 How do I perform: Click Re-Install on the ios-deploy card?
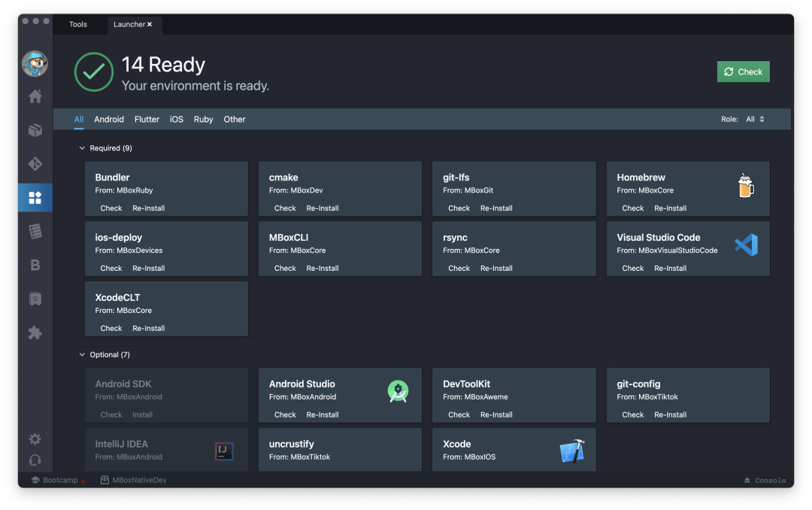point(149,268)
